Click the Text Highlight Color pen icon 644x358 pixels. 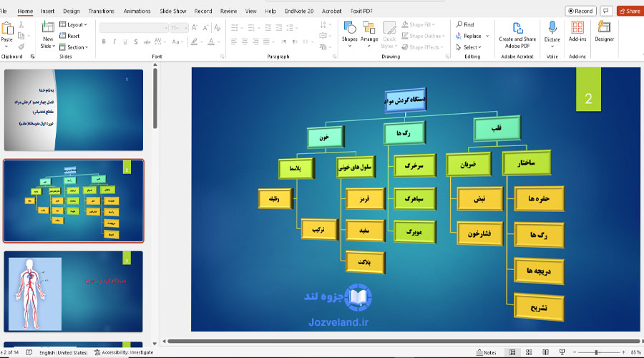(x=194, y=42)
